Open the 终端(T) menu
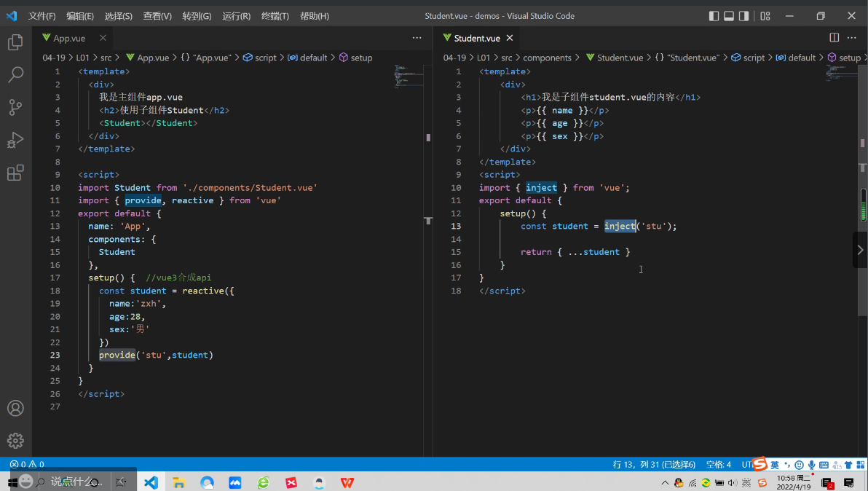The height and width of the screenshot is (491, 868). coord(275,16)
